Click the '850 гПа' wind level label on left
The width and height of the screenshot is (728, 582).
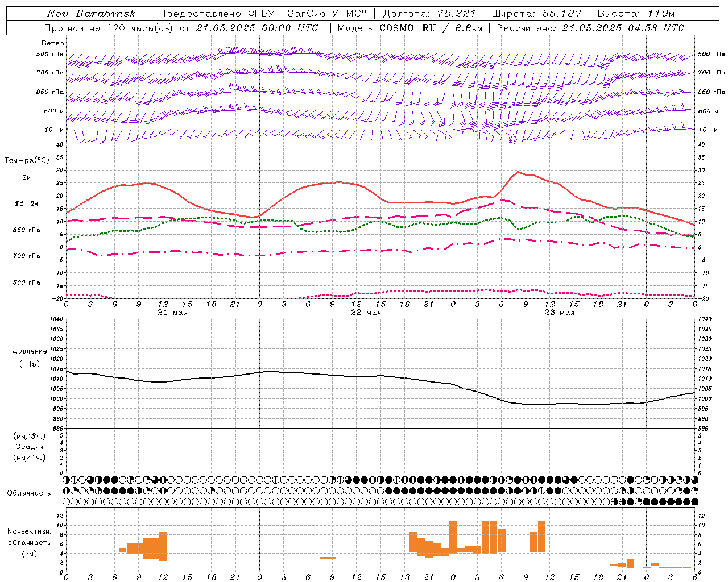pos(50,92)
